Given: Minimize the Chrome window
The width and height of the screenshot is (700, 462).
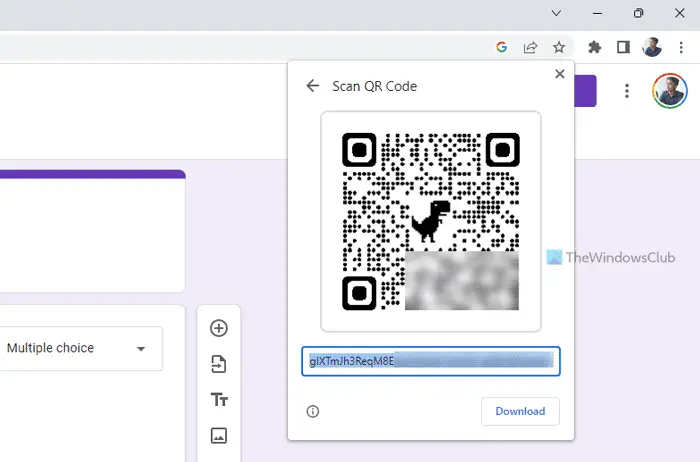Looking at the screenshot, I should (597, 13).
